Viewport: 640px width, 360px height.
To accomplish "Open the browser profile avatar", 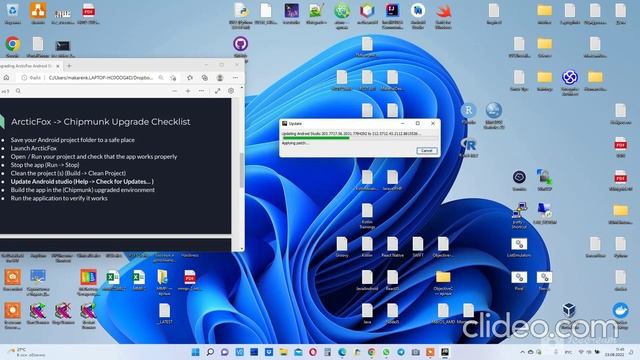I will (220, 78).
